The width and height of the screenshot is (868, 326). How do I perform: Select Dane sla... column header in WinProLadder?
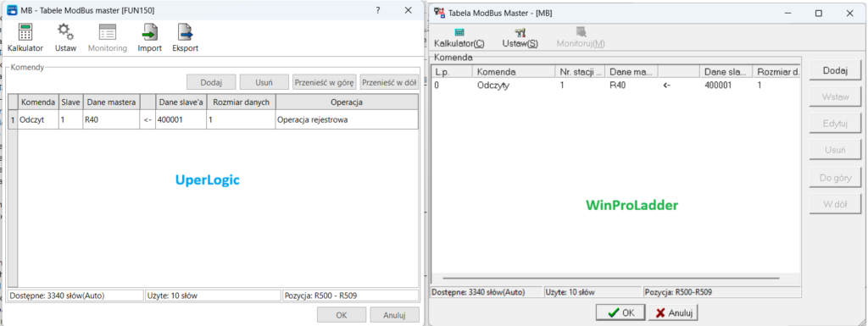pyautogui.click(x=726, y=71)
